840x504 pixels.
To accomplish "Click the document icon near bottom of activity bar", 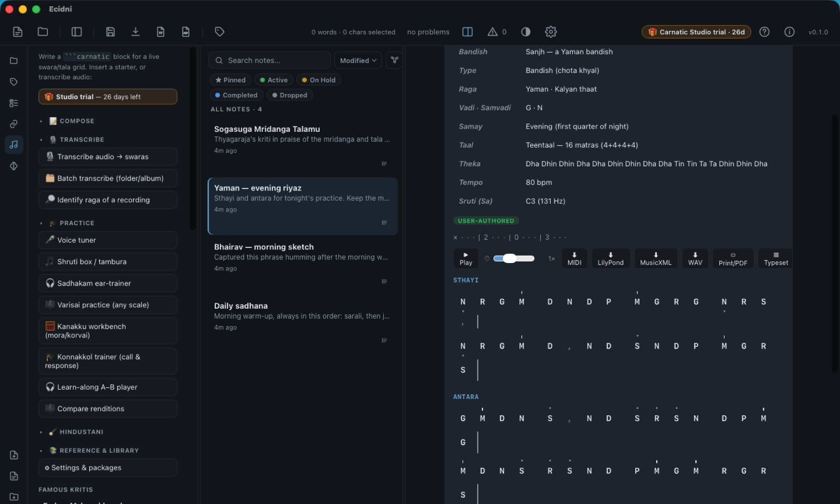I will pyautogui.click(x=14, y=476).
